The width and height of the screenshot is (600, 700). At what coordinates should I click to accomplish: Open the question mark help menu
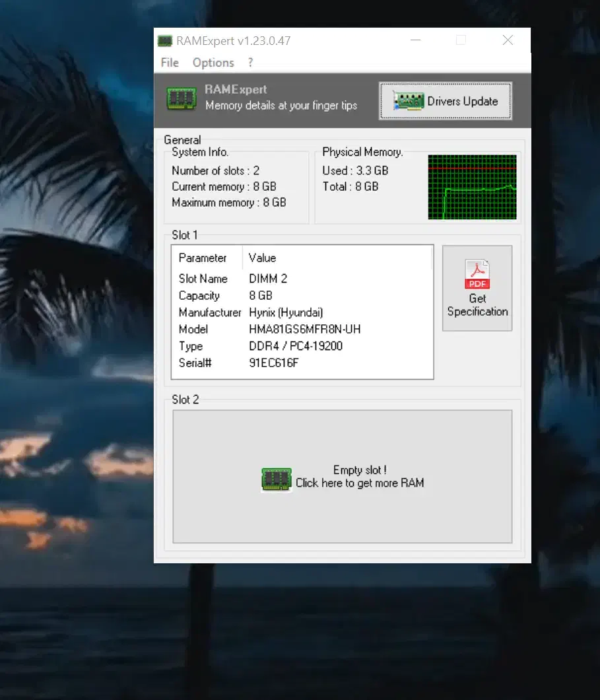tap(250, 63)
